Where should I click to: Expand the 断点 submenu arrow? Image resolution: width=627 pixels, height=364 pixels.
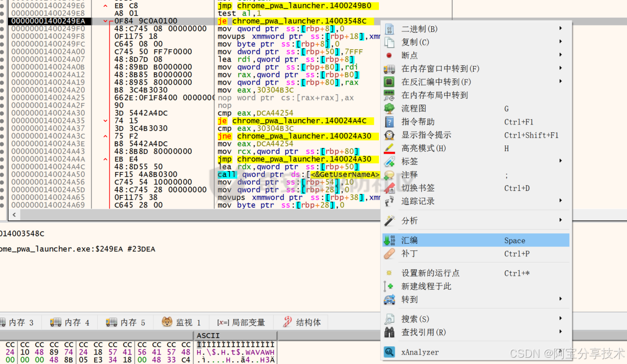[x=561, y=55]
